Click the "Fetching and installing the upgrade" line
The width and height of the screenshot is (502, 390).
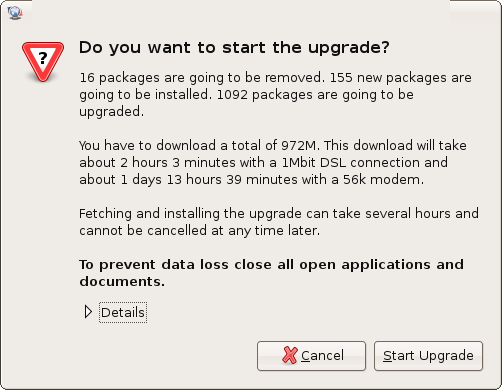[x=279, y=214]
